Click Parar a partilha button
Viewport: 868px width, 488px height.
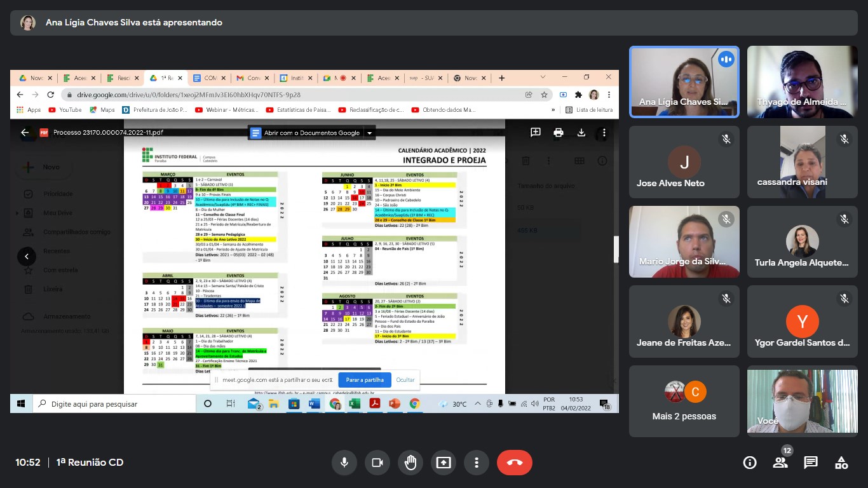click(365, 380)
